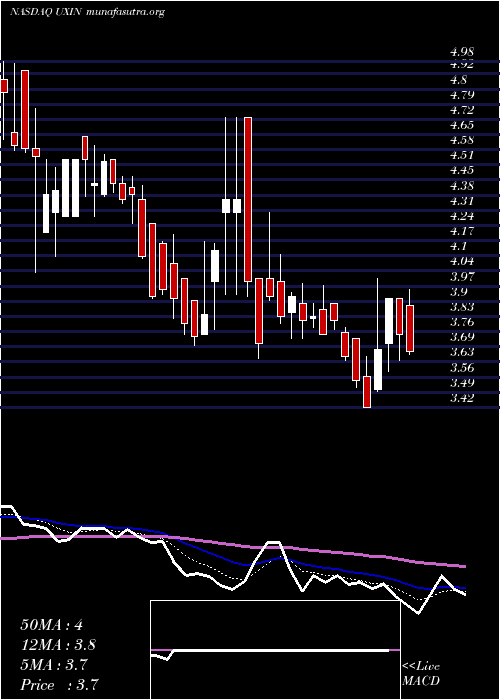Click the 4.31 price axis label
Screen dimensions: 500x700
462,201
